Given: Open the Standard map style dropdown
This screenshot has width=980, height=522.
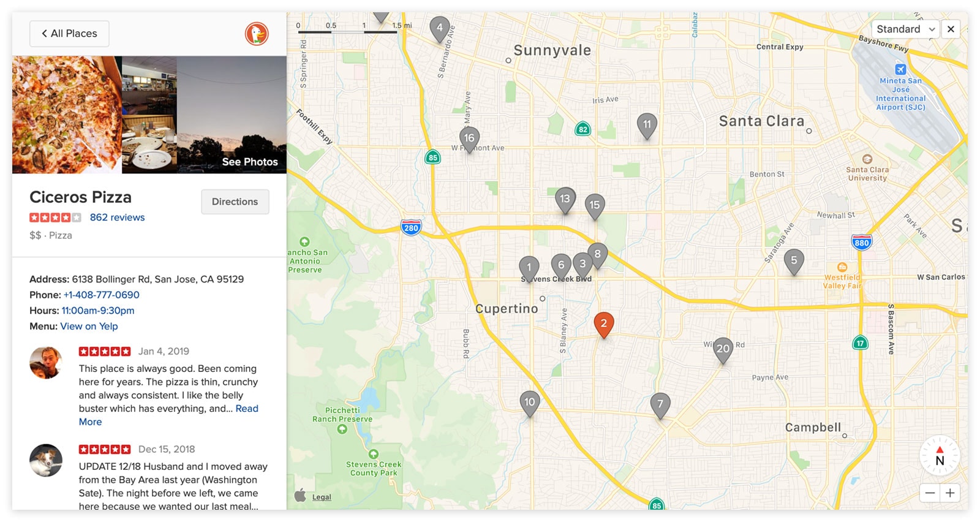Looking at the screenshot, I should pyautogui.click(x=905, y=29).
